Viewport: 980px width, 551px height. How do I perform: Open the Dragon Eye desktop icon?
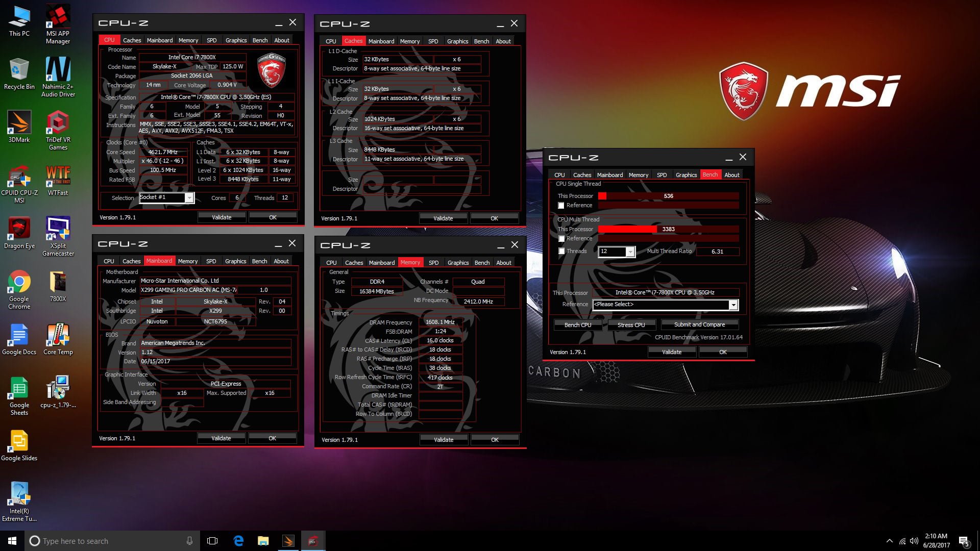[19, 233]
